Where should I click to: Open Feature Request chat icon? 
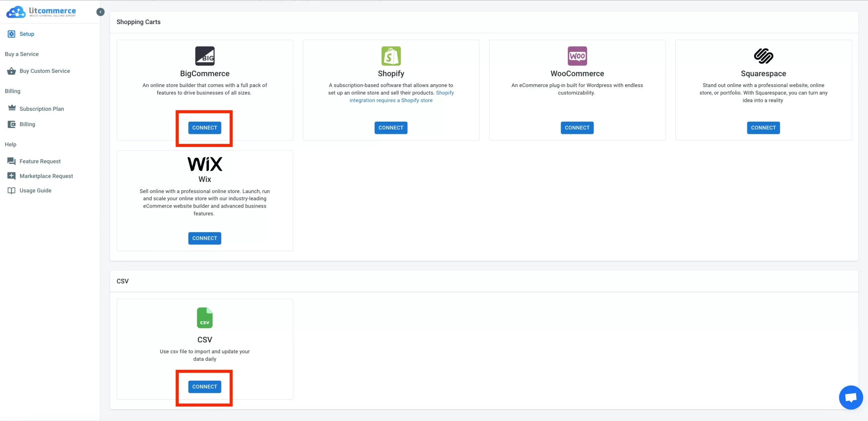[x=12, y=161]
